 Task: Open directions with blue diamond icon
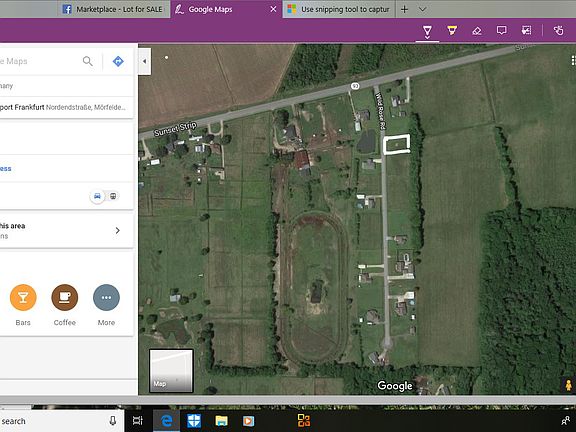(x=118, y=61)
